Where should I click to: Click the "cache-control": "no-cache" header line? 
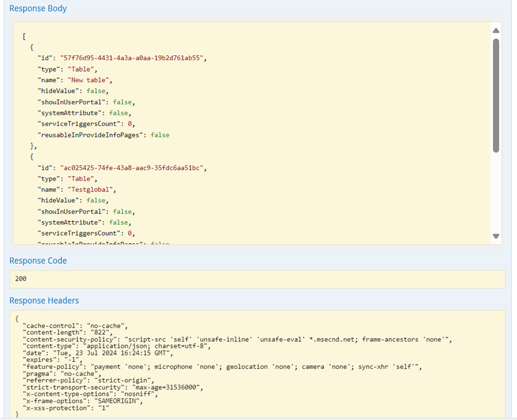pos(75,326)
